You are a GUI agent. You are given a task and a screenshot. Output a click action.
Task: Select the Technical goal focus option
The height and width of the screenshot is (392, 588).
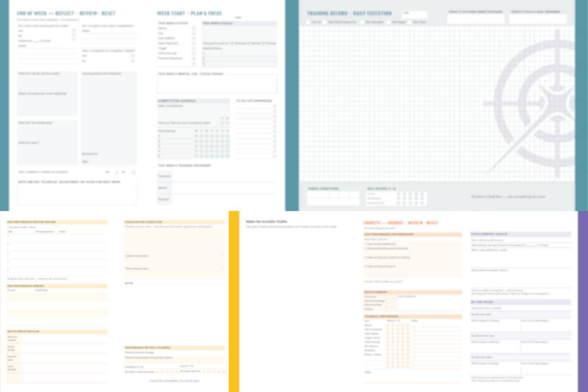(232, 44)
